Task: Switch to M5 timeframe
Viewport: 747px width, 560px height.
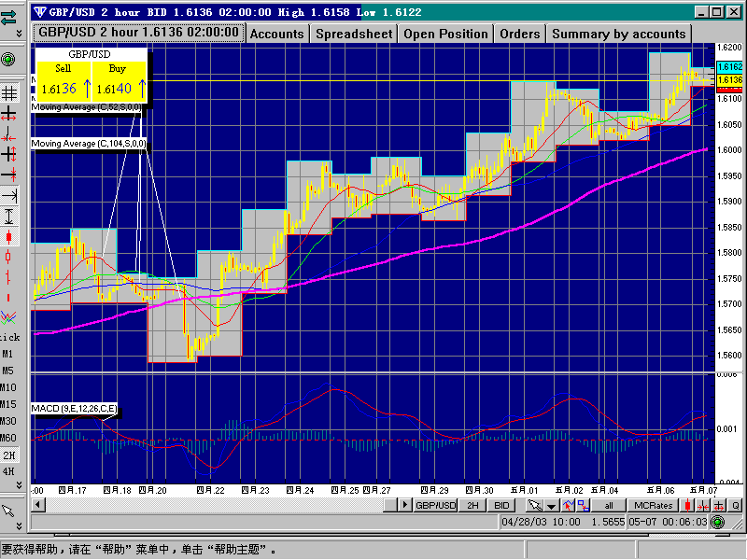Action: tap(7, 371)
